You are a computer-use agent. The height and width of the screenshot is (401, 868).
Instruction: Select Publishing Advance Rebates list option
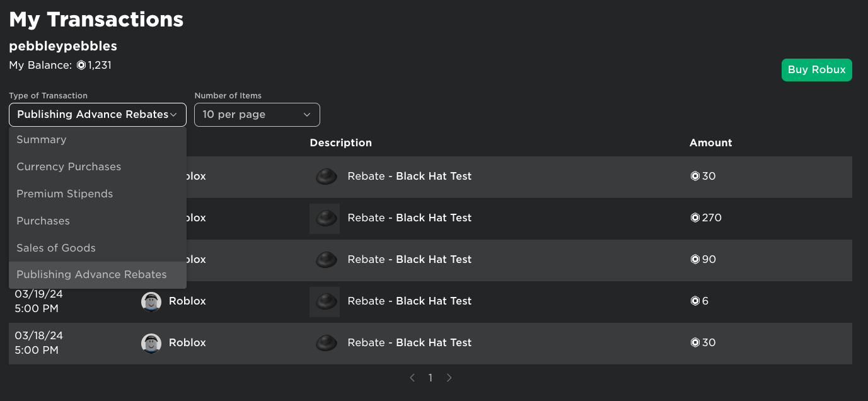coord(91,275)
